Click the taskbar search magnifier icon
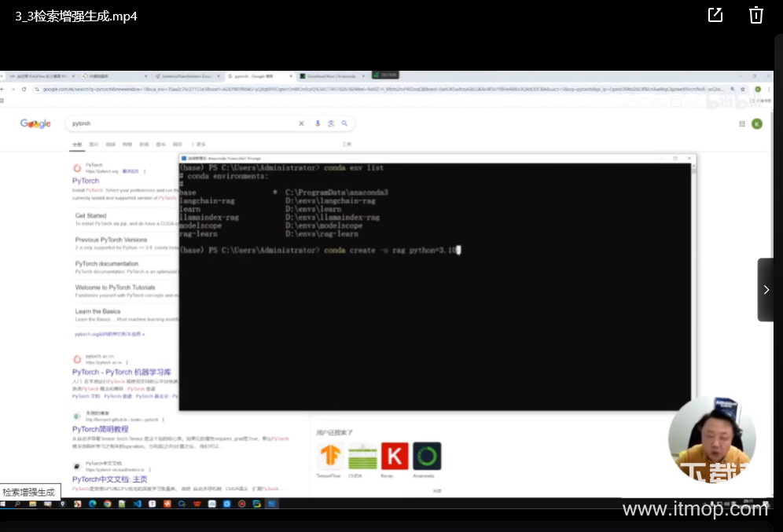This screenshot has width=783, height=532. (17, 504)
